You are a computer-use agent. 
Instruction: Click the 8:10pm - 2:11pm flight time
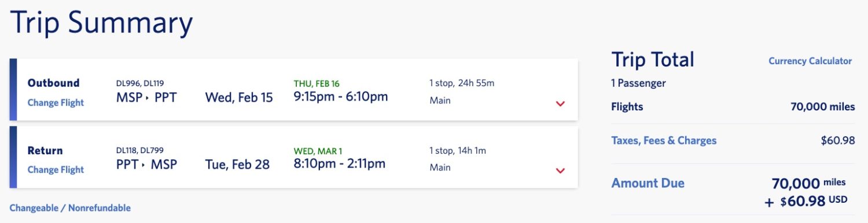(x=340, y=163)
